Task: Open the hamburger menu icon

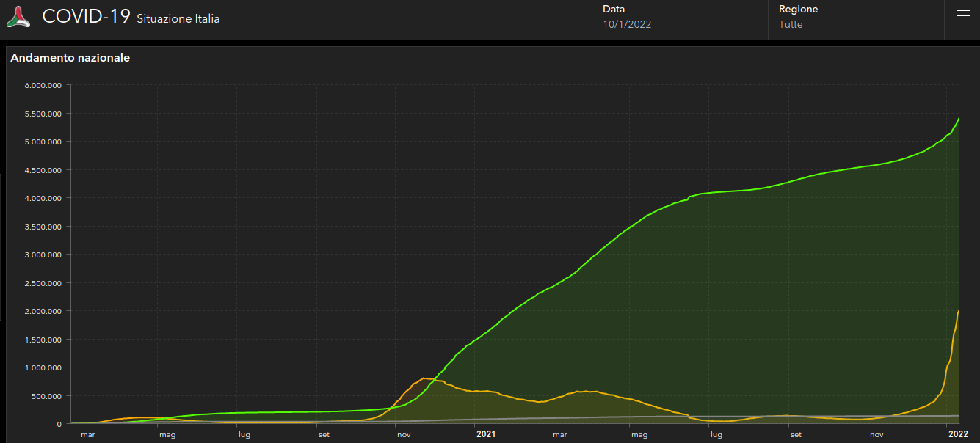Action: click(963, 16)
